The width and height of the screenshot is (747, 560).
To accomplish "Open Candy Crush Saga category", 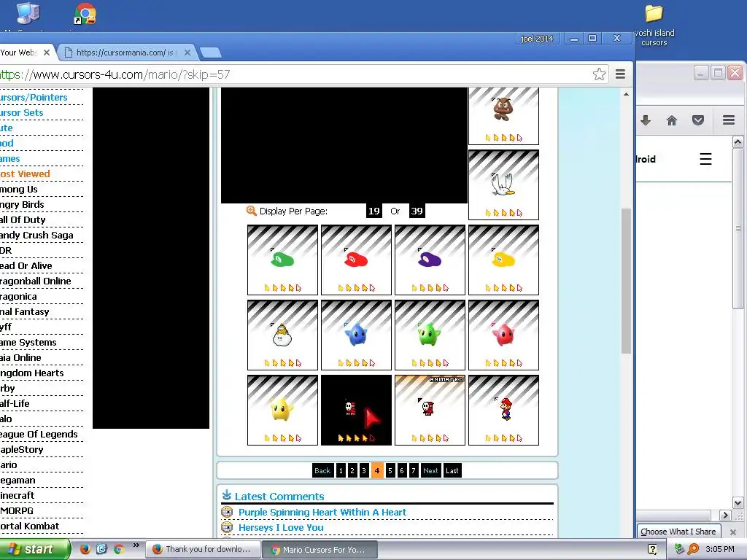I will click(36, 235).
